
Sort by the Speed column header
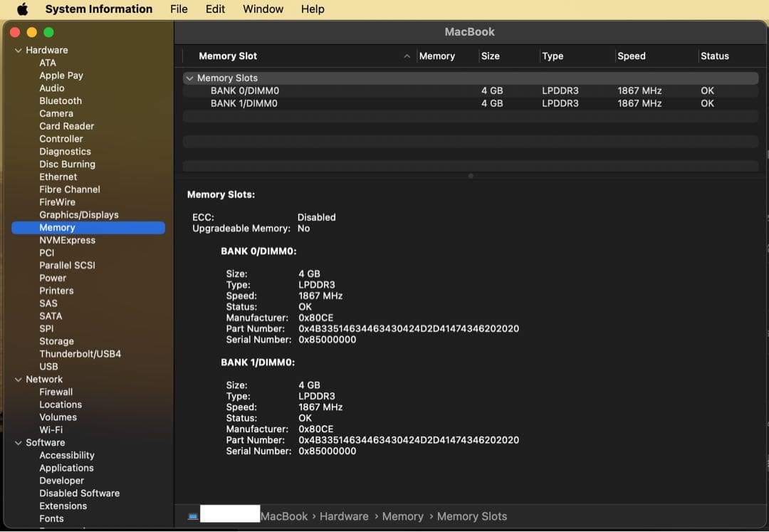pyautogui.click(x=632, y=56)
